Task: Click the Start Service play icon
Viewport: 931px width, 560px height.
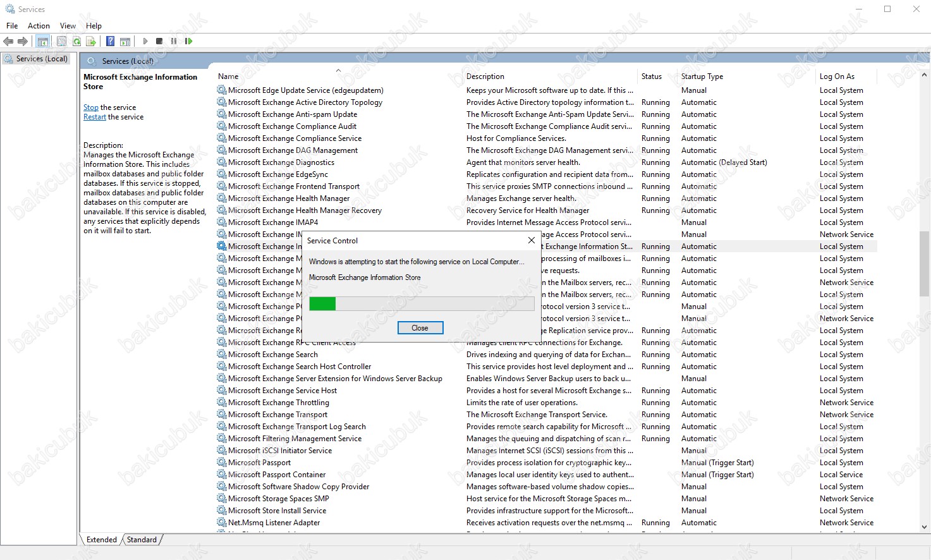Action: point(145,41)
